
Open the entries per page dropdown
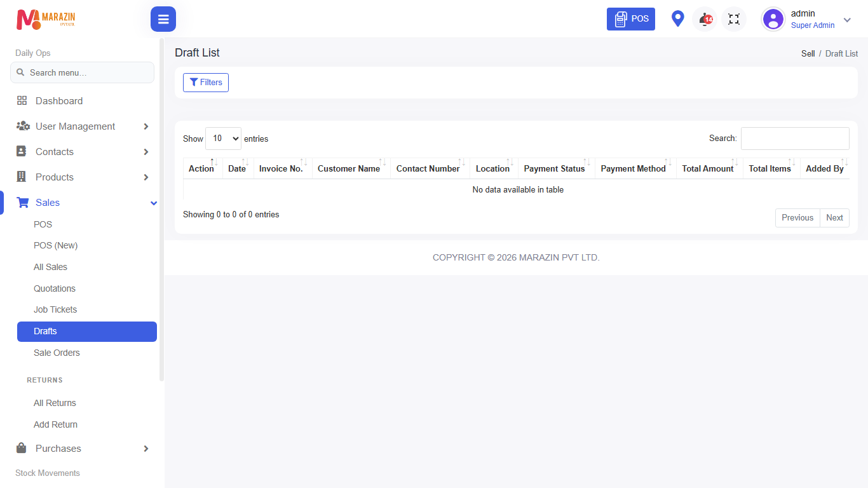(x=223, y=139)
